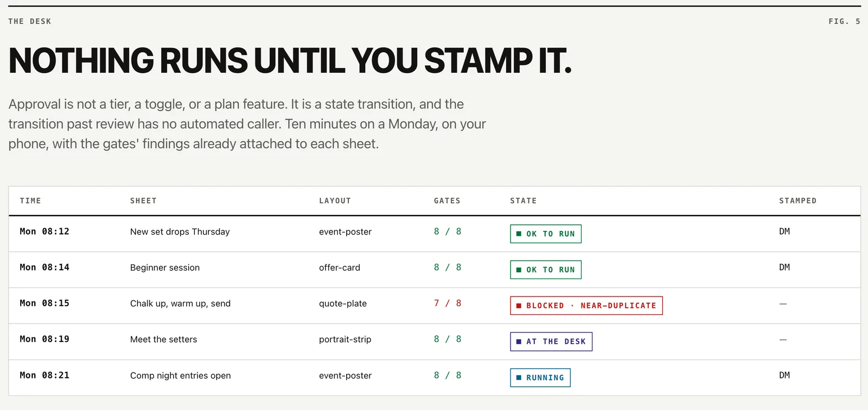Sort by the SHEET column header
The height and width of the screenshot is (410, 868).
[x=143, y=201]
